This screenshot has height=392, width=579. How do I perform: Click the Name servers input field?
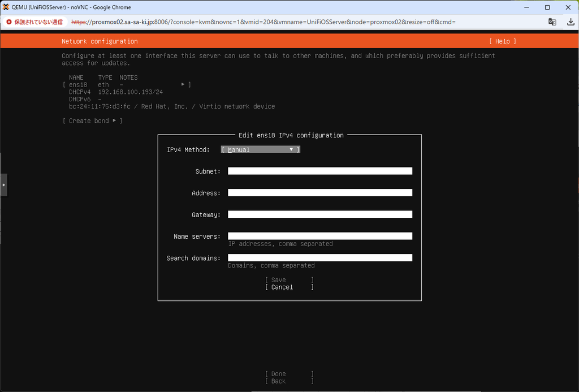click(320, 236)
